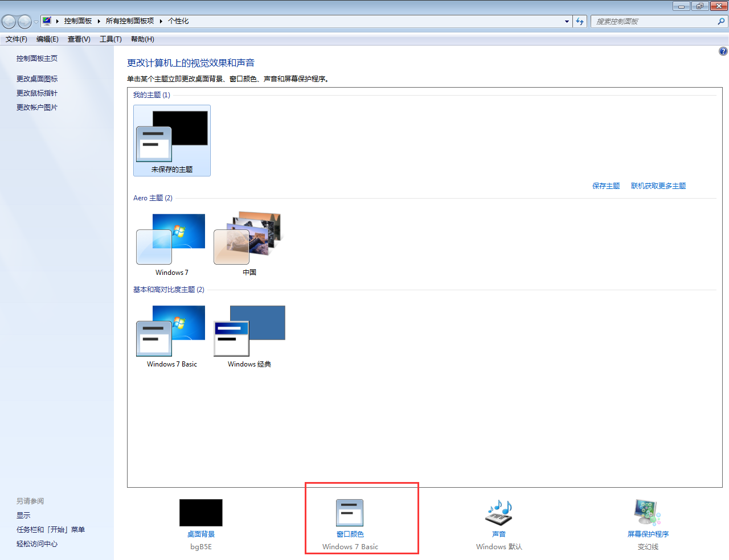Click the magnifier search icon
Viewport: 729px width, 560px height.
pyautogui.click(x=722, y=22)
